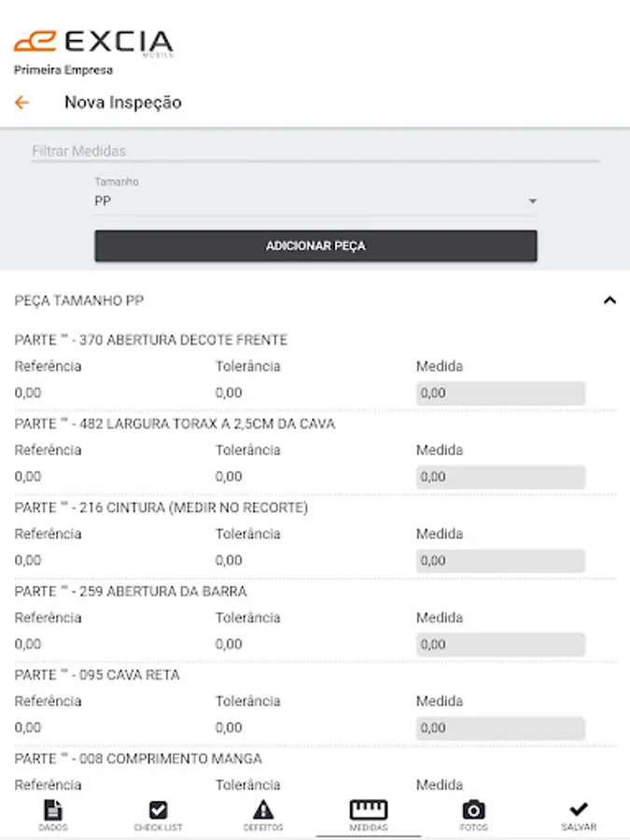Switch to the Fotos tab label
630x840 pixels.
click(x=473, y=828)
